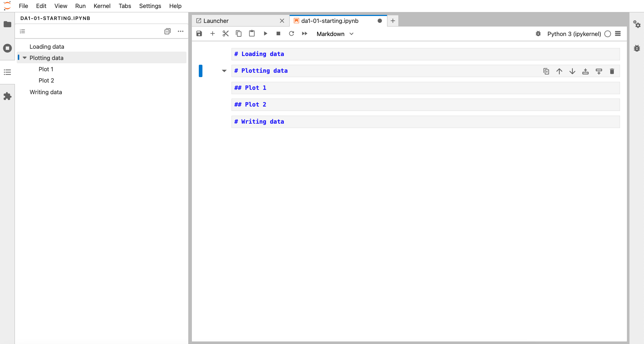Image resolution: width=644 pixels, height=344 pixels.
Task: Collapse the Plotting data heading cell in notebook
Action: pyautogui.click(x=224, y=71)
